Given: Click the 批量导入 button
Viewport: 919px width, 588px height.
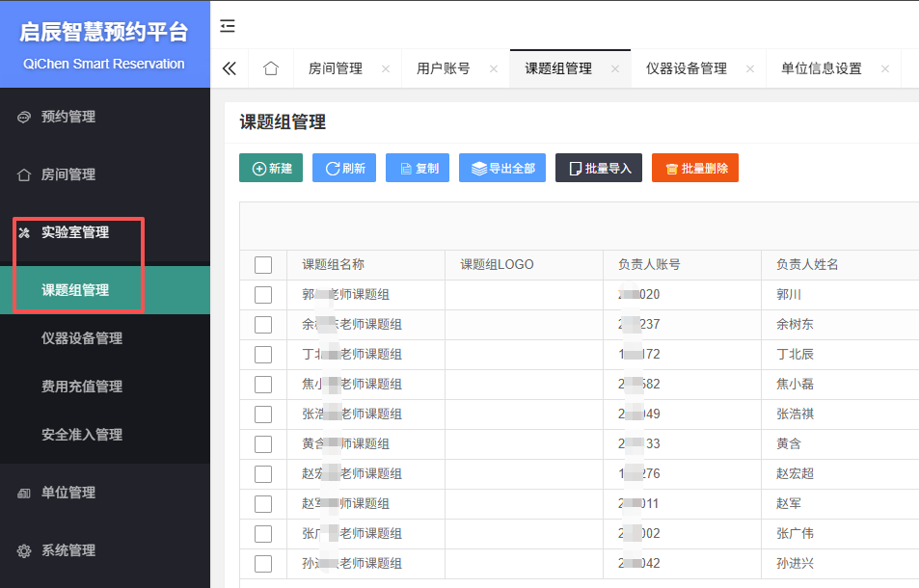Looking at the screenshot, I should pyautogui.click(x=598, y=168).
